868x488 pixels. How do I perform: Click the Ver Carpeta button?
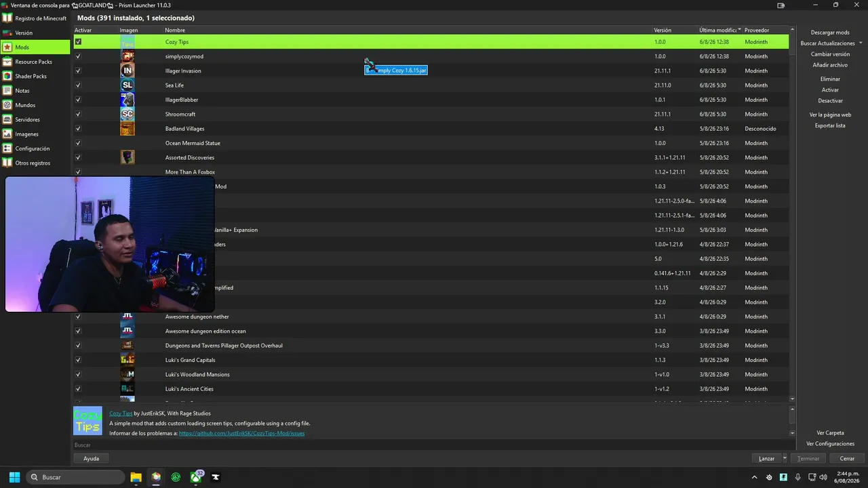830,432
